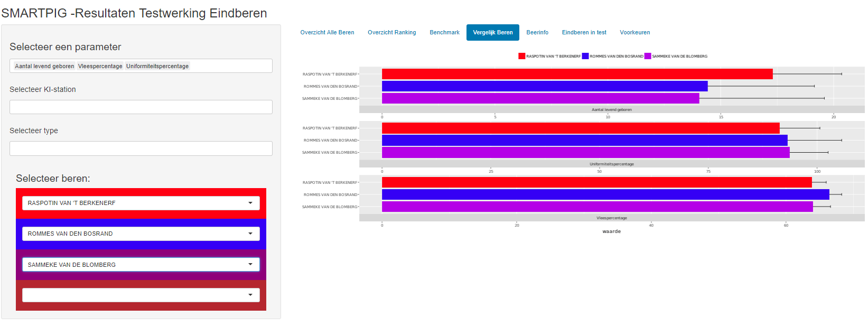868x326 pixels.
Task: Select the Vergelijk Beren tab
Action: (x=493, y=32)
